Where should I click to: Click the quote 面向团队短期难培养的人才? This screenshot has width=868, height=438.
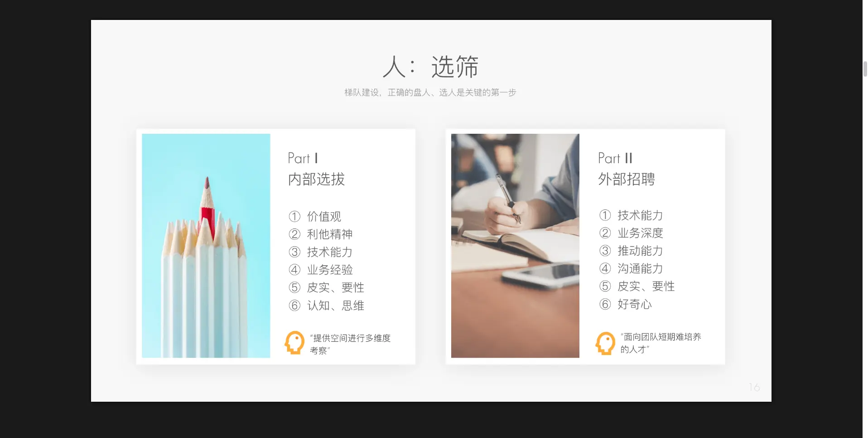[x=661, y=343]
